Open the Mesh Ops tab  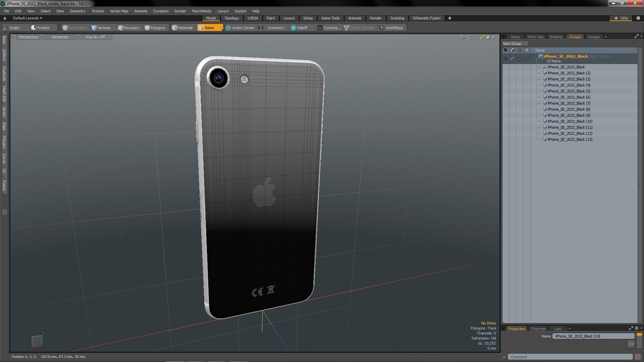(535, 37)
